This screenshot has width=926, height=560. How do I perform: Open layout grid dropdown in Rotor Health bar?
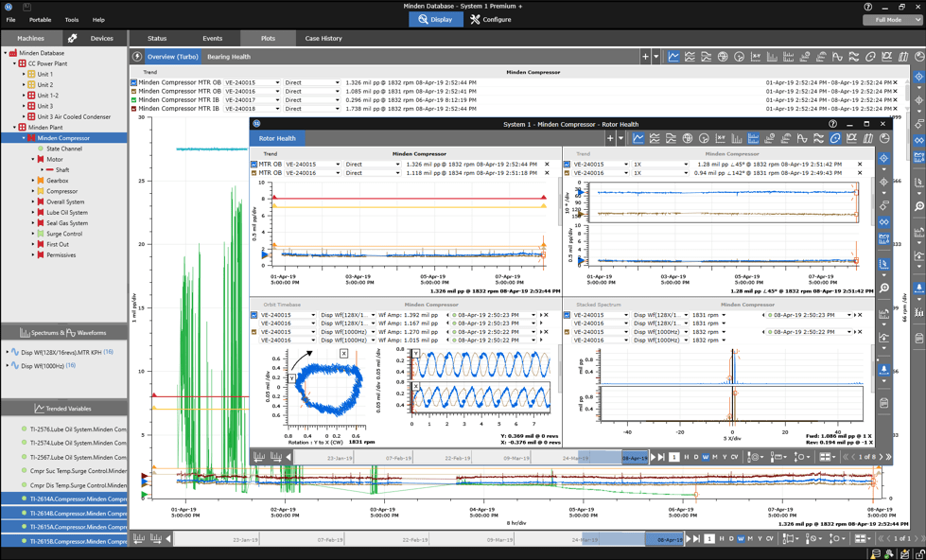tap(826, 457)
